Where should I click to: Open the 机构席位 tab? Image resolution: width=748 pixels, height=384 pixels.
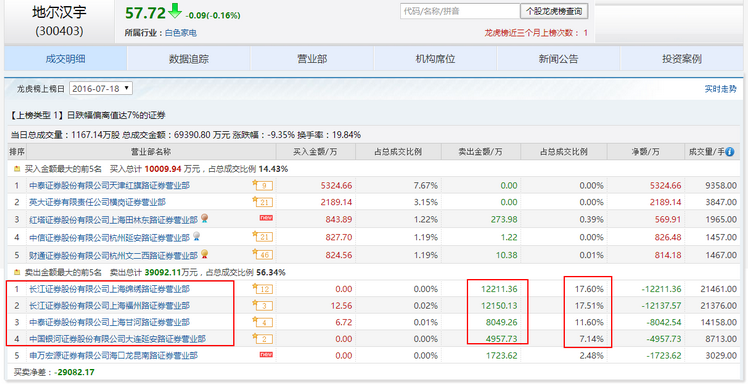click(x=435, y=59)
